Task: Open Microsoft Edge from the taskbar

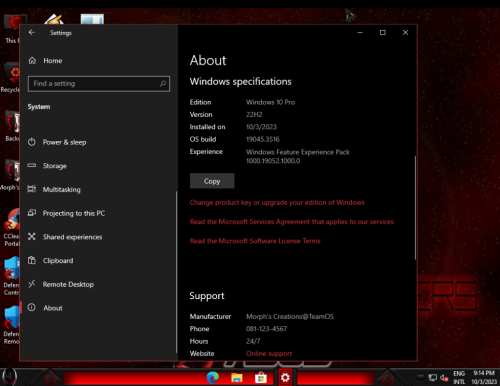Action: pos(213,378)
